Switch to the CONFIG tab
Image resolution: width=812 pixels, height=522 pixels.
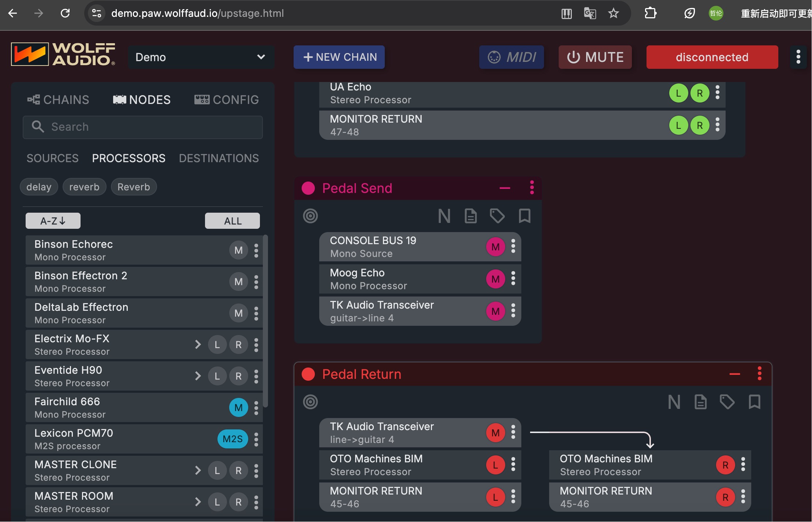[x=227, y=100]
